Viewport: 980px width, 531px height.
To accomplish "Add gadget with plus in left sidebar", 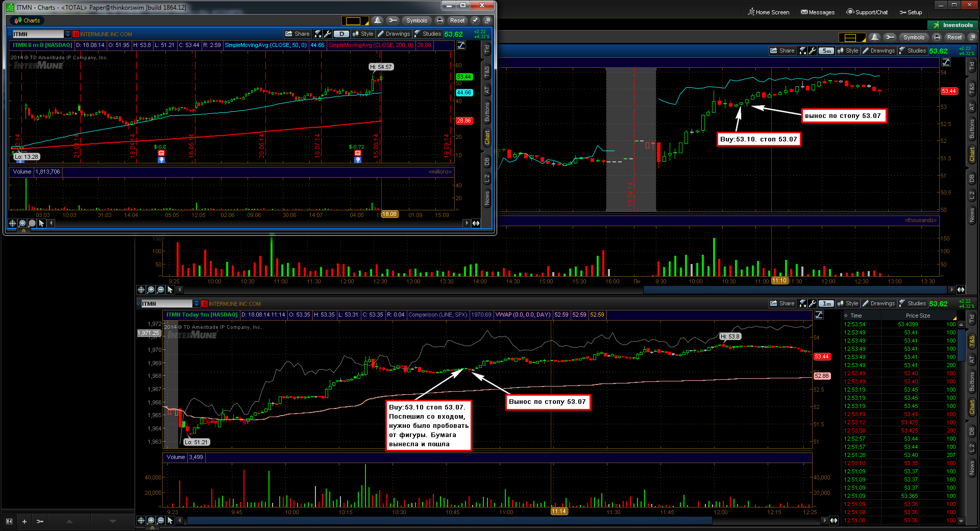I will coord(24,521).
